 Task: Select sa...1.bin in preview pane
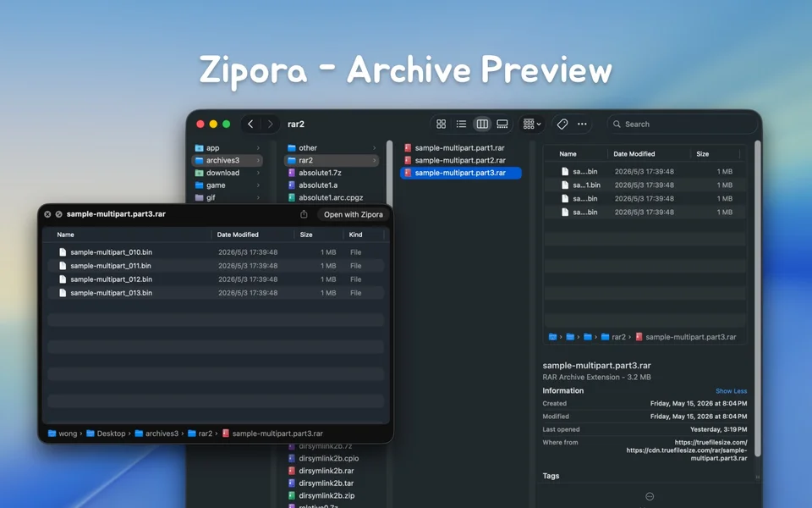click(645, 185)
